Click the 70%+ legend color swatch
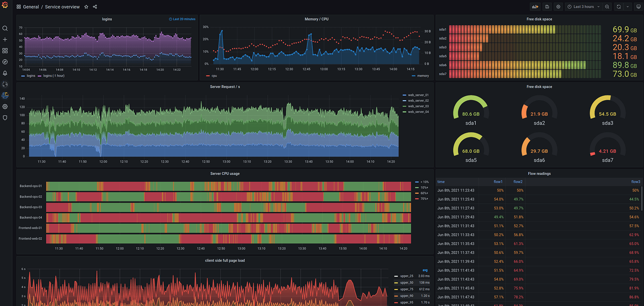This screenshot has height=306, width=644. pos(417,199)
